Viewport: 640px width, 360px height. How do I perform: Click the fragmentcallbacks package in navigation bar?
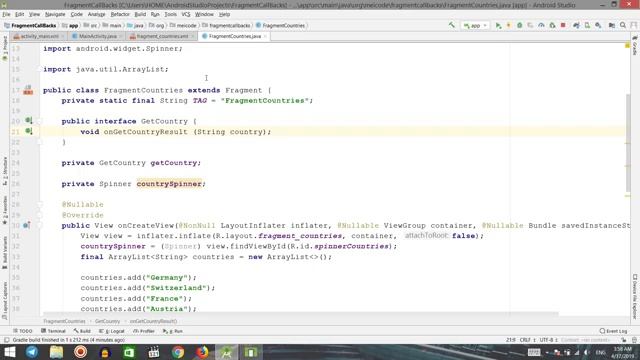pyautogui.click(x=227, y=25)
